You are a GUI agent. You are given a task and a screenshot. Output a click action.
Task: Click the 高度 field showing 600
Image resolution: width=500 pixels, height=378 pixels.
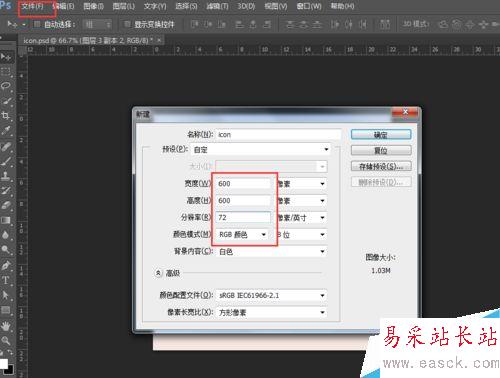tap(243, 201)
